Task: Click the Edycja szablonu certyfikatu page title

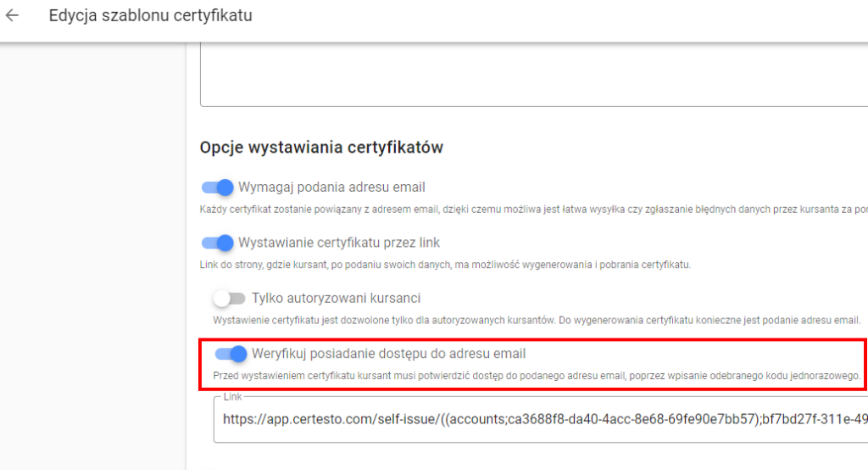Action: coord(151,15)
